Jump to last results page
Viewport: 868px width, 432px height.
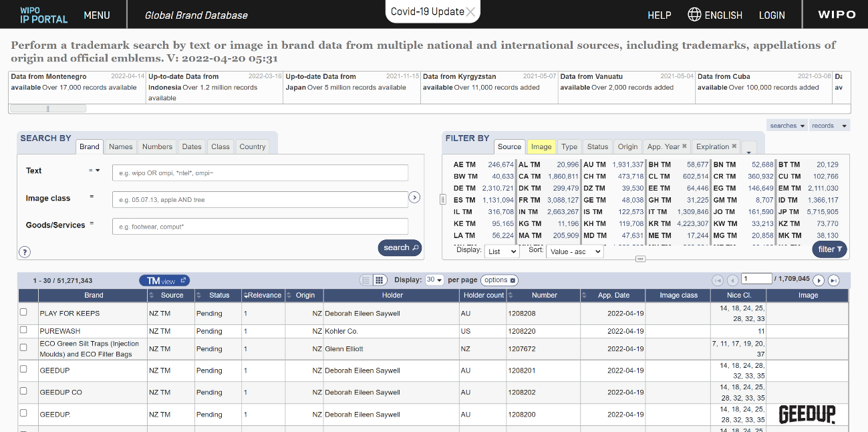point(834,280)
